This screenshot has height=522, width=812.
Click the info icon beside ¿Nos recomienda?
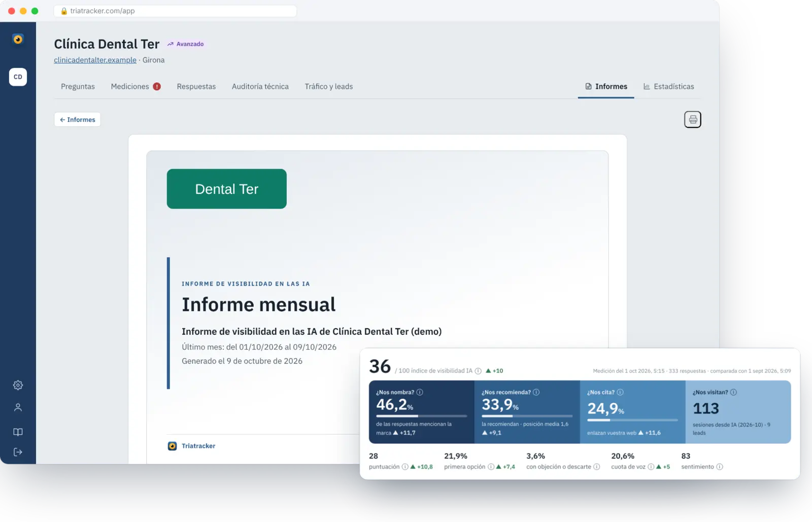(x=536, y=392)
